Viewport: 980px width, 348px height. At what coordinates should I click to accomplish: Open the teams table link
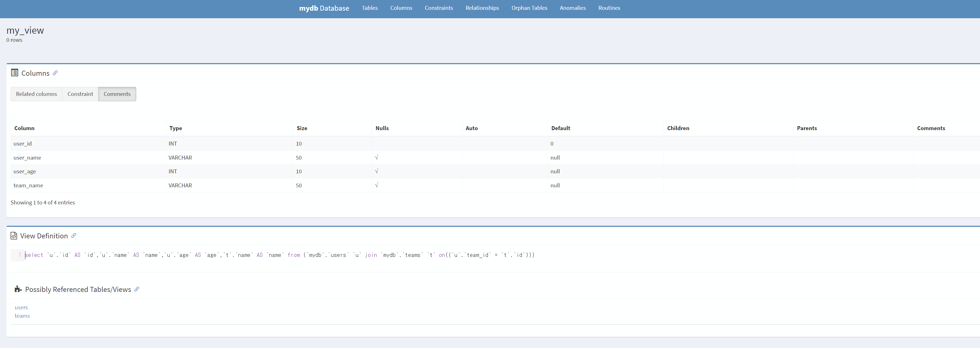click(x=22, y=316)
